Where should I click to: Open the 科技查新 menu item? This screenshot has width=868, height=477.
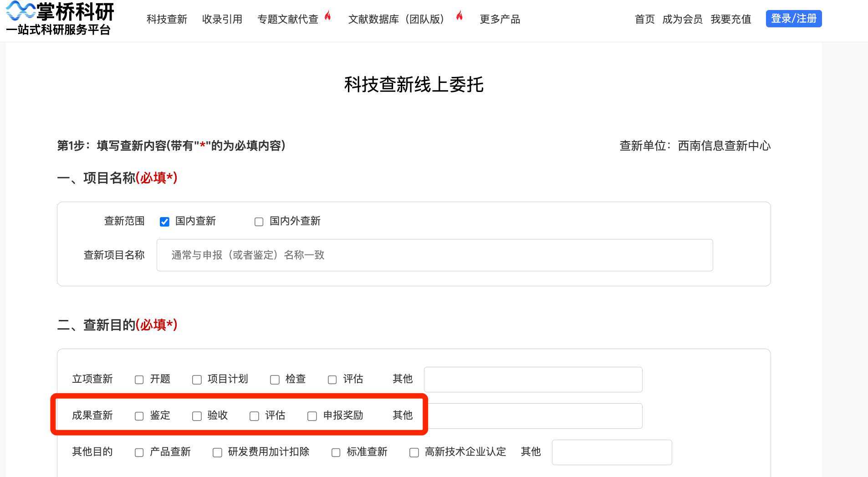pyautogui.click(x=167, y=19)
